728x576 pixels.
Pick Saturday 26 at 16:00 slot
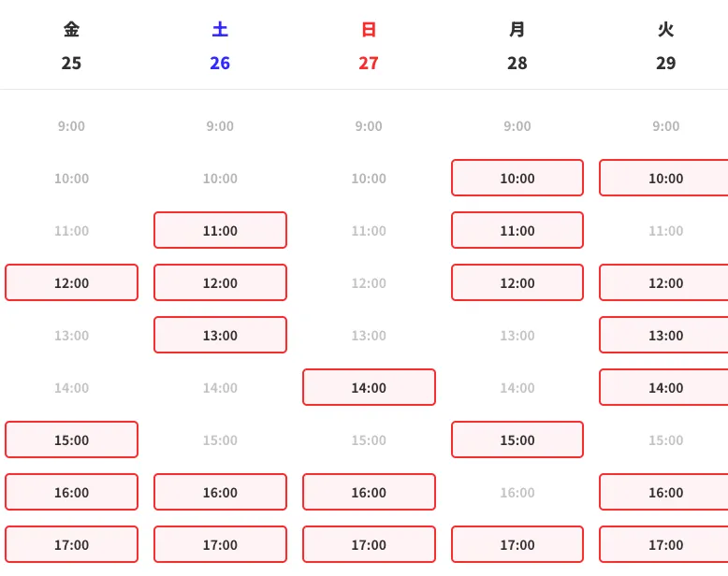click(220, 492)
